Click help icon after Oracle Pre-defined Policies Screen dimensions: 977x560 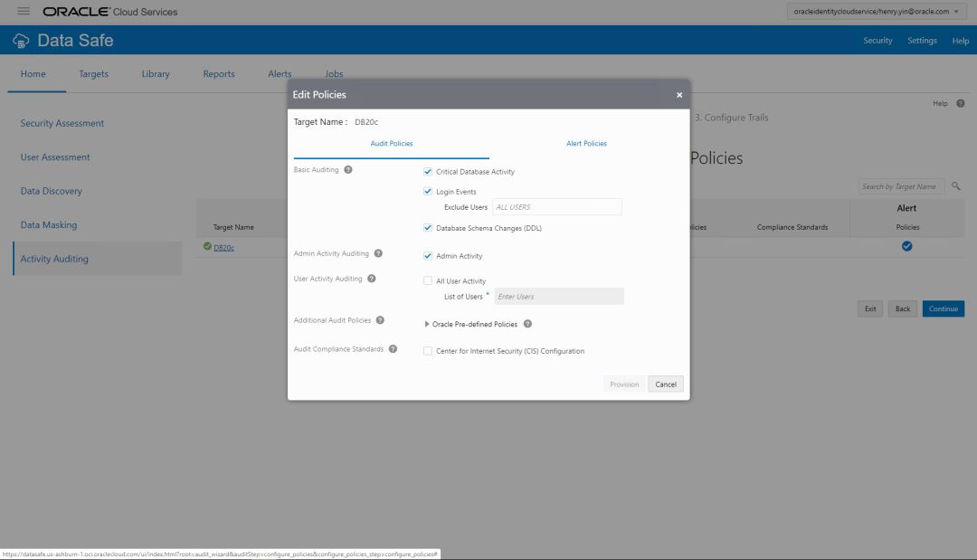pyautogui.click(x=527, y=324)
